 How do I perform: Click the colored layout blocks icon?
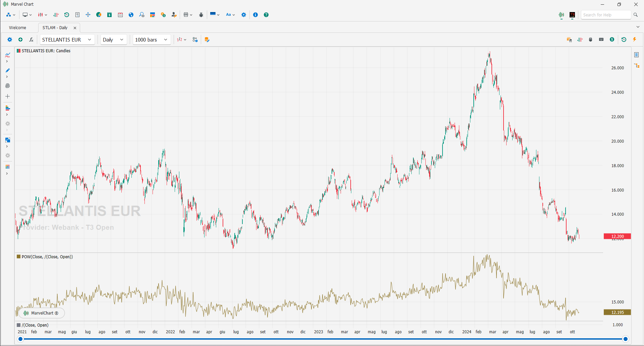pyautogui.click(x=153, y=15)
